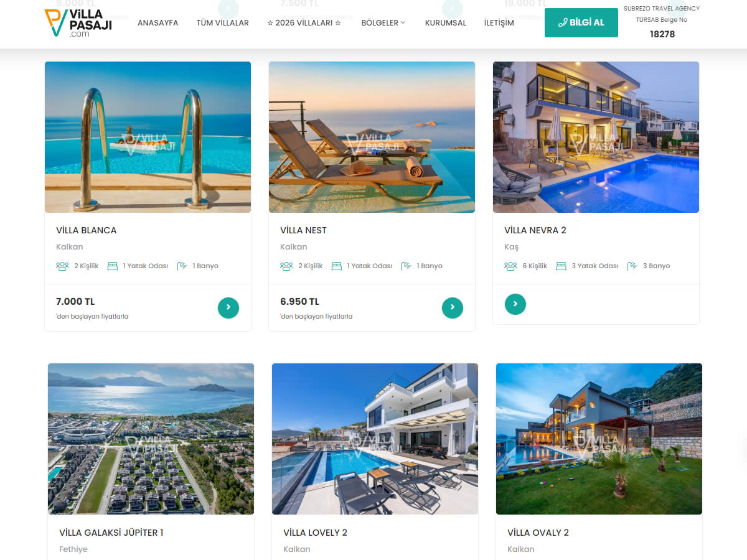
Task: Go to TÜM VİLLALAR page
Action: [x=223, y=23]
